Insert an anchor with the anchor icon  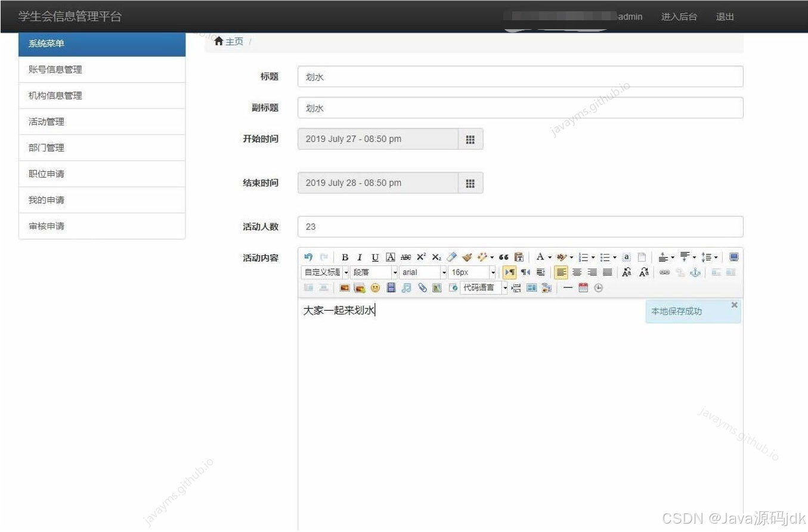tap(695, 273)
